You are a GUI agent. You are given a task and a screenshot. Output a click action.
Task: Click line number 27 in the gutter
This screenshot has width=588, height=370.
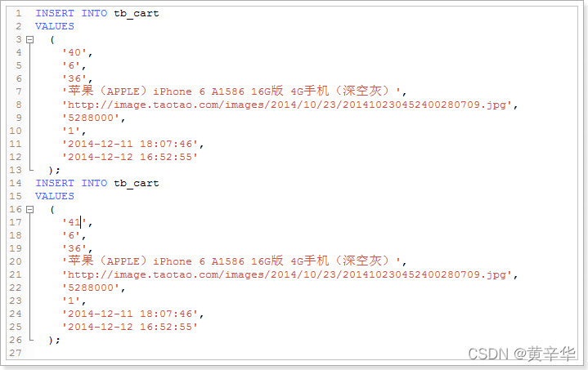(x=16, y=353)
